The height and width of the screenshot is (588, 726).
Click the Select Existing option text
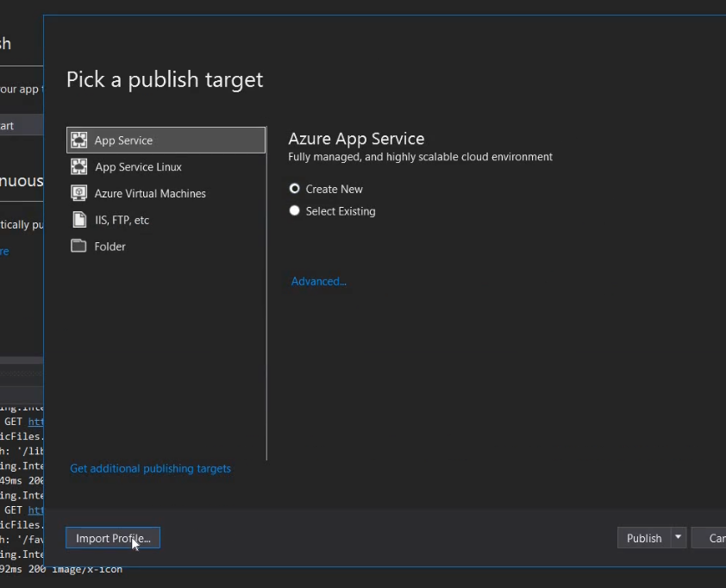pyautogui.click(x=341, y=211)
